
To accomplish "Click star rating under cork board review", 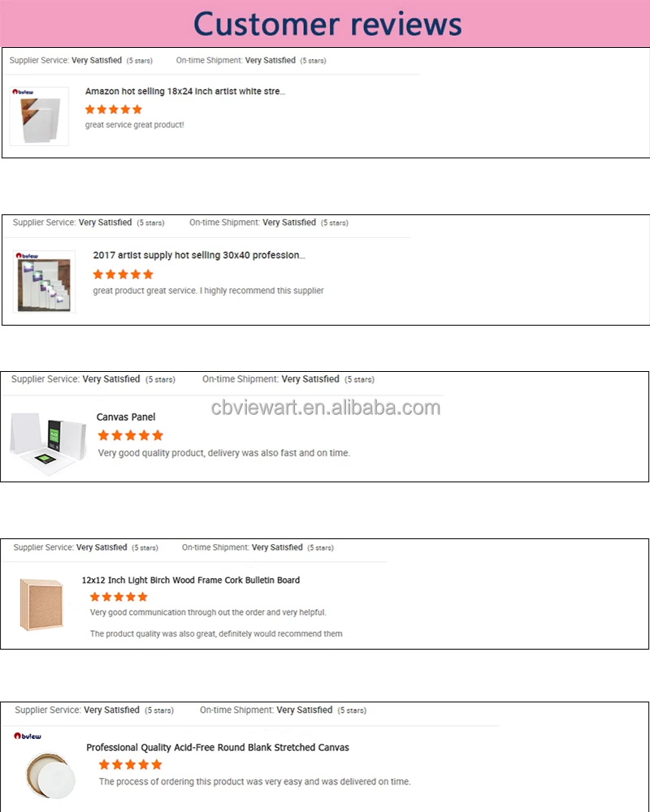I will tap(119, 597).
